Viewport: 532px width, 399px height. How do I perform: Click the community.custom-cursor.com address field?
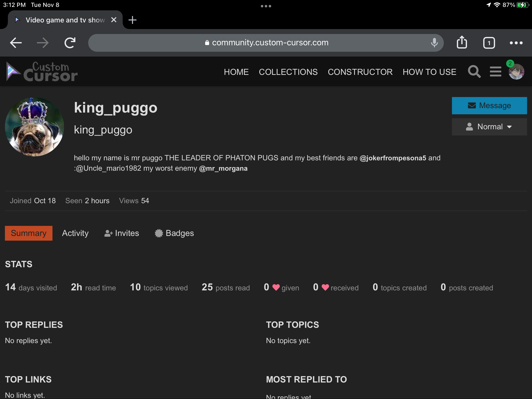click(x=266, y=43)
